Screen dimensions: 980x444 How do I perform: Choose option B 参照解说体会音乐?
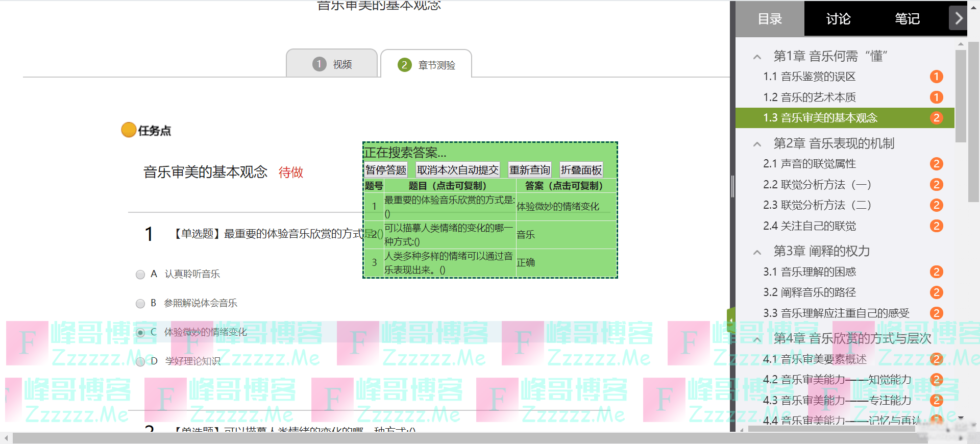(x=140, y=304)
